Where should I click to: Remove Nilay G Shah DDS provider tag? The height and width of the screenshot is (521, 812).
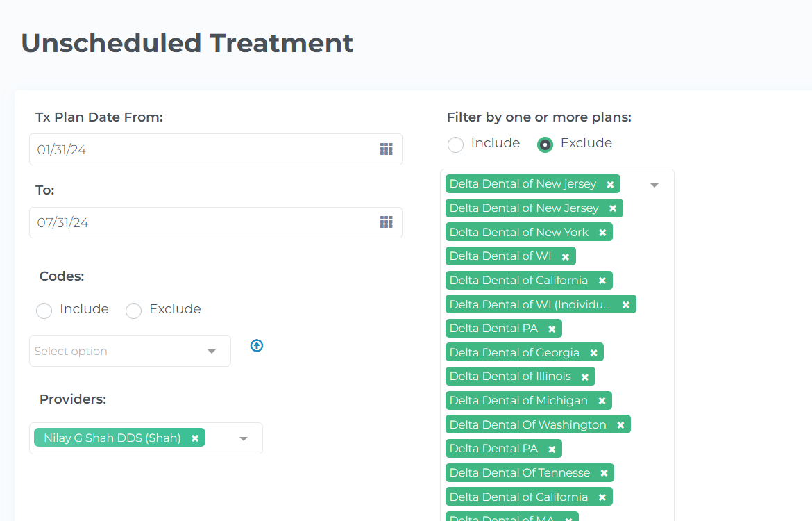[195, 438]
